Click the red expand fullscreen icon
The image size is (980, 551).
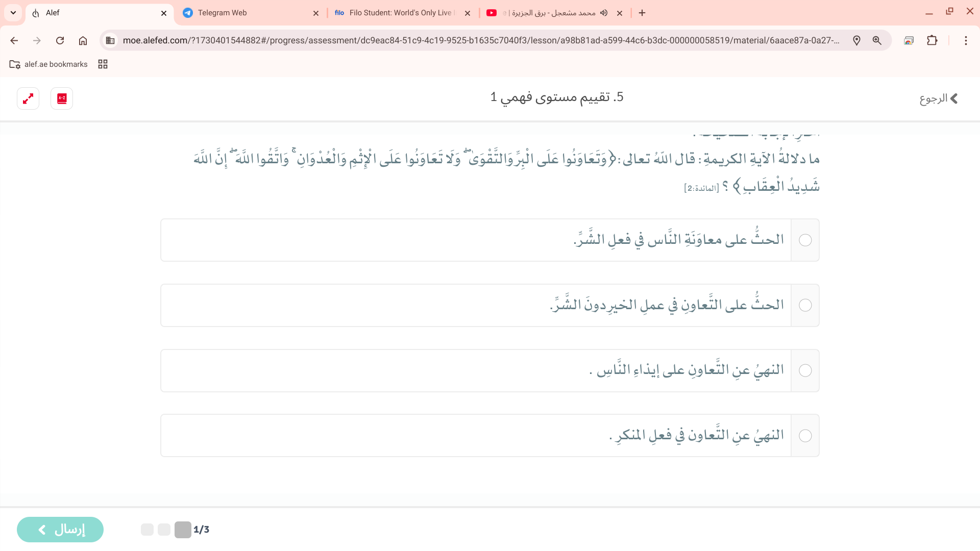[28, 98]
